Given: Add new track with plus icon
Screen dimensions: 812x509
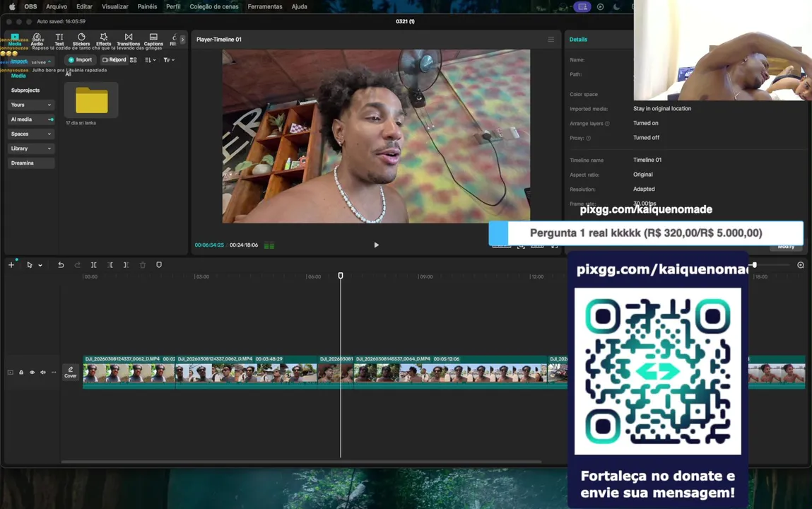Looking at the screenshot, I should [11, 264].
